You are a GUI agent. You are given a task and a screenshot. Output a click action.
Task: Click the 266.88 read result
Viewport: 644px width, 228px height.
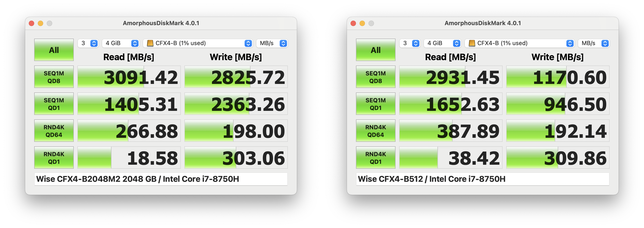pos(129,131)
